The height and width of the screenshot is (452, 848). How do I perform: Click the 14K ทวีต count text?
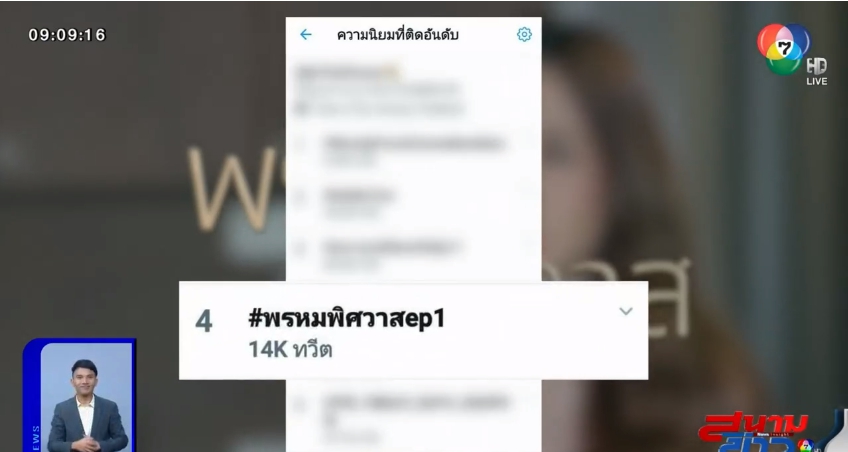290,350
